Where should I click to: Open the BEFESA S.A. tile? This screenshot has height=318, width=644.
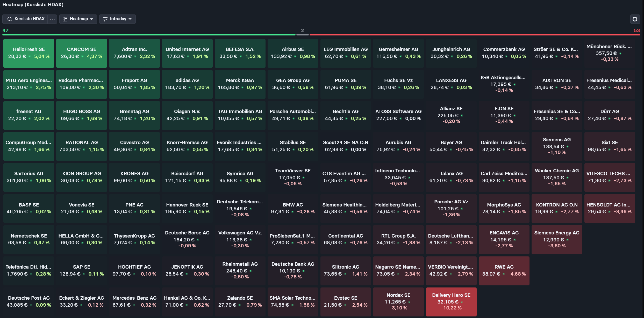tap(240, 53)
